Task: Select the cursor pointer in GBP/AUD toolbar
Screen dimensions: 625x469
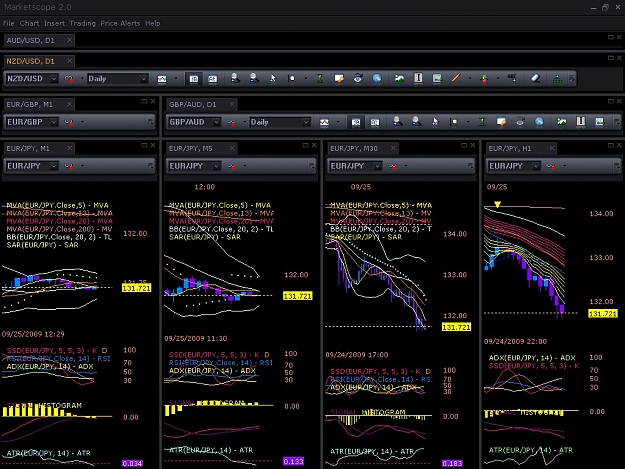Action: (435, 122)
